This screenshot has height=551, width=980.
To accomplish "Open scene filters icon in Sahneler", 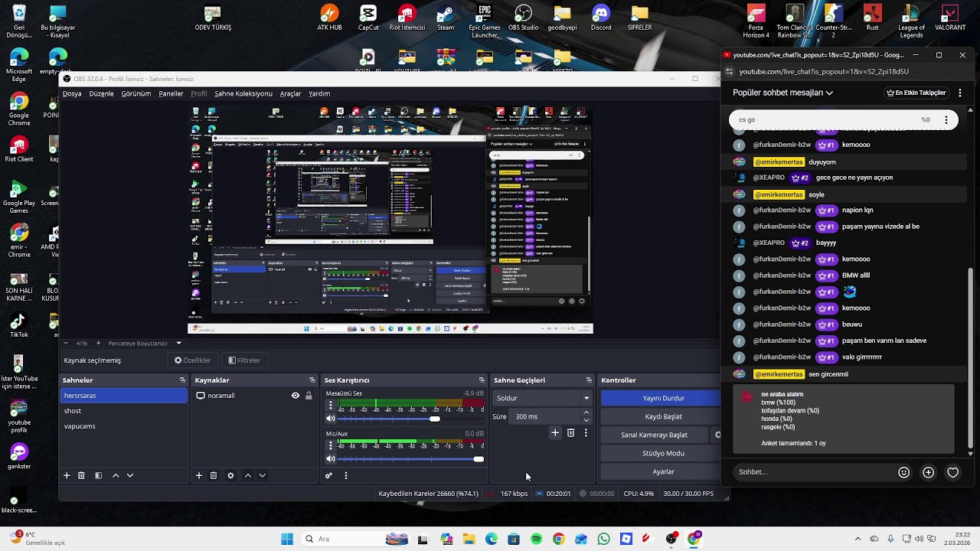I will pyautogui.click(x=98, y=475).
